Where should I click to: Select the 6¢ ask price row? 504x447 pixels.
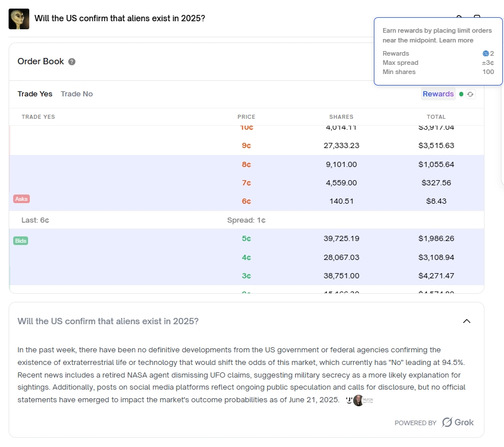coord(247,201)
